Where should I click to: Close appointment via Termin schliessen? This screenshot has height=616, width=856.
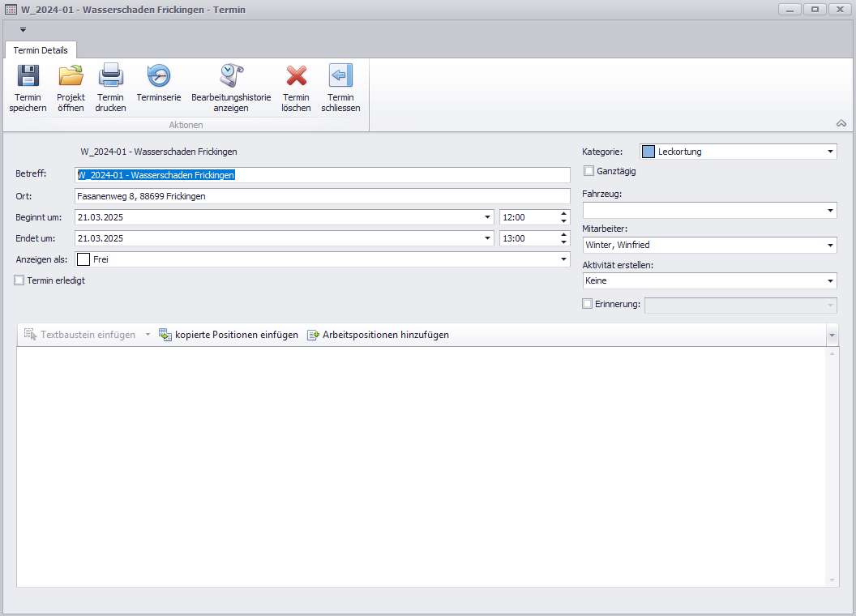pyautogui.click(x=340, y=77)
